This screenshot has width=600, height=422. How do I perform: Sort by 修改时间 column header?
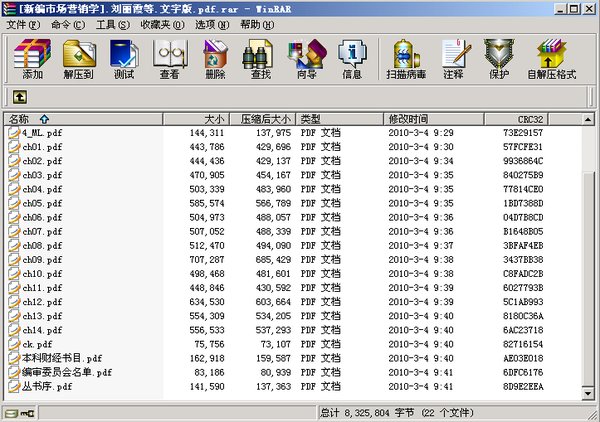click(x=409, y=119)
